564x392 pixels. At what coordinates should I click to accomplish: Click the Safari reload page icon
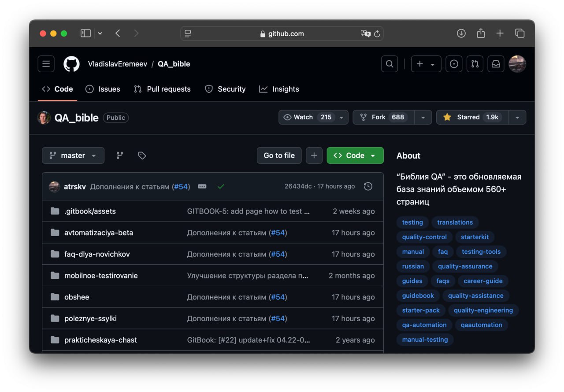pyautogui.click(x=377, y=33)
